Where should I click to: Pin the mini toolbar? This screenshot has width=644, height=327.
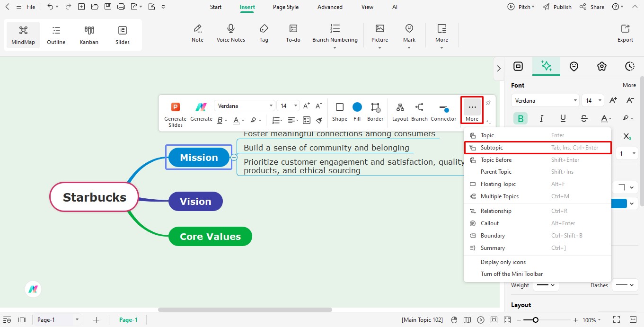point(488,103)
